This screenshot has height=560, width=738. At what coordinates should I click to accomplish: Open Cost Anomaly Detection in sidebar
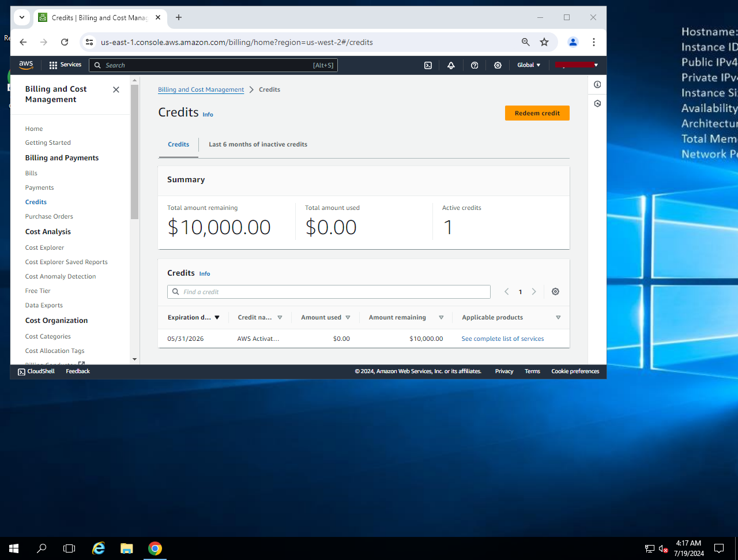tap(61, 276)
